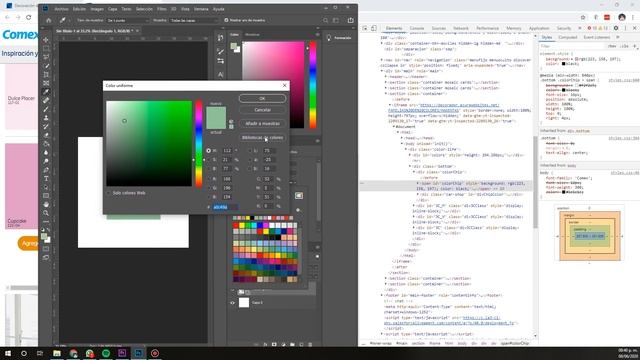Switch to Network tab in DevTools
The image size is (640, 360).
coord(461,28)
